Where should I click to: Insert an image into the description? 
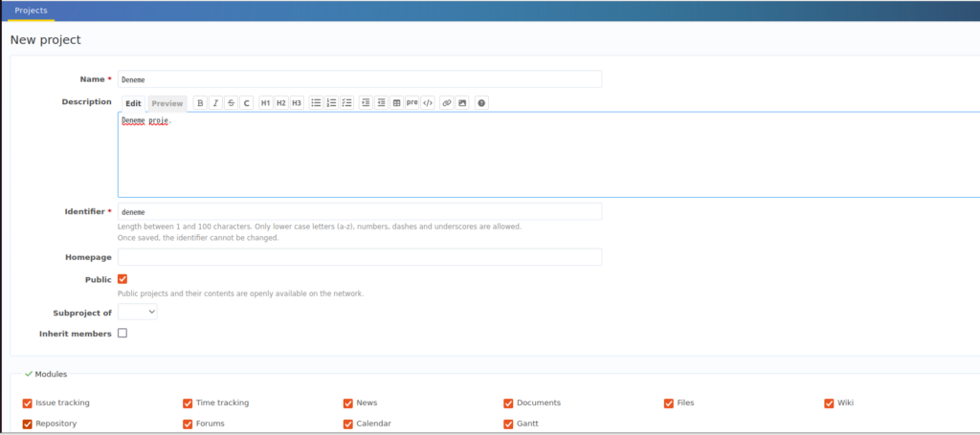[x=462, y=103]
